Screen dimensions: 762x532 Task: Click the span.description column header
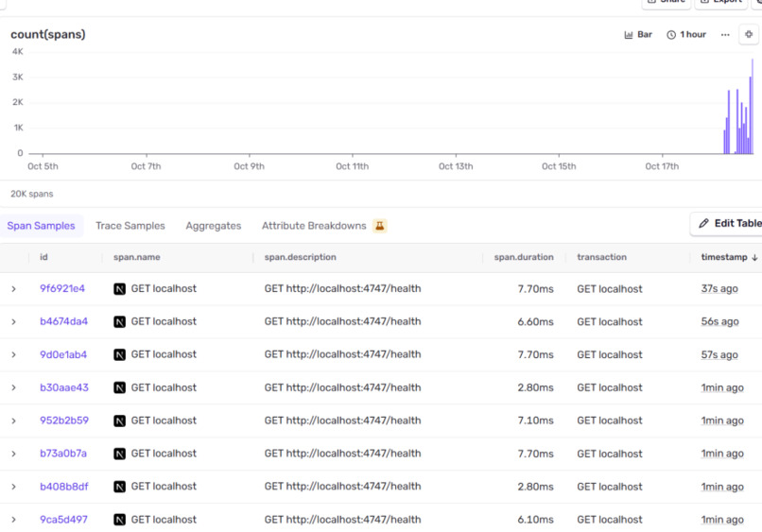click(x=300, y=258)
